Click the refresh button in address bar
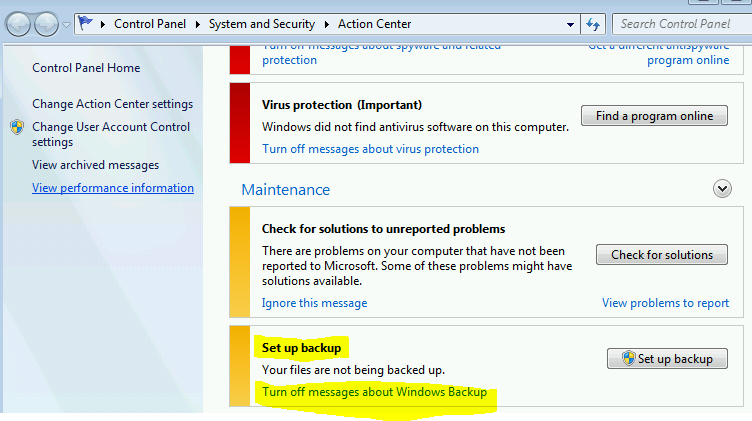The width and height of the screenshot is (752, 421). [595, 23]
